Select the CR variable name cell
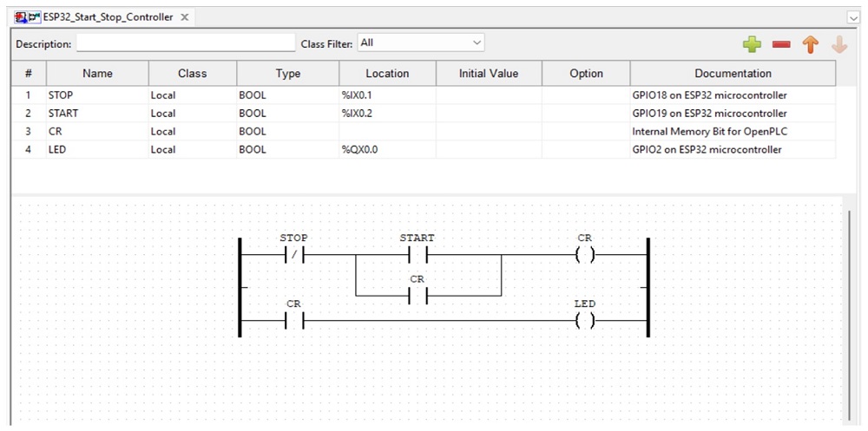The height and width of the screenshot is (431, 868). [97, 132]
